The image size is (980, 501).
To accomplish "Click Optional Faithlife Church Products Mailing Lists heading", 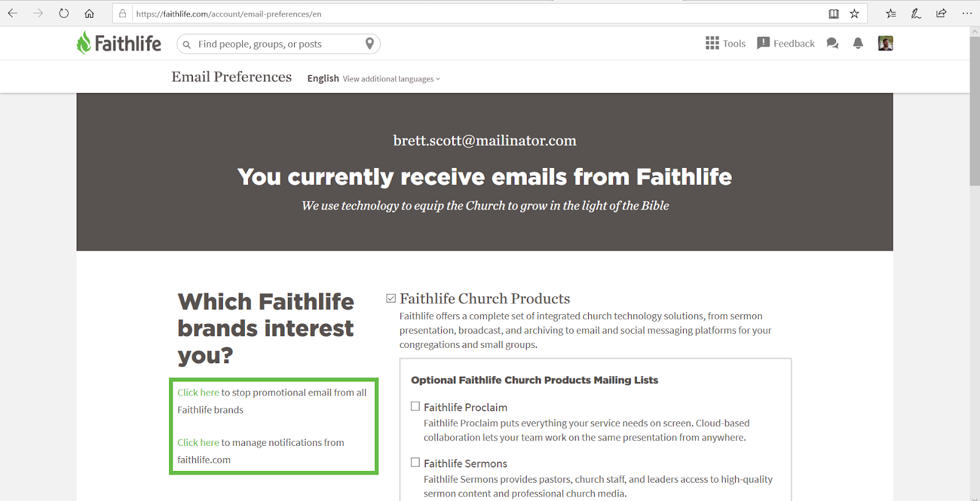I will [534, 380].
